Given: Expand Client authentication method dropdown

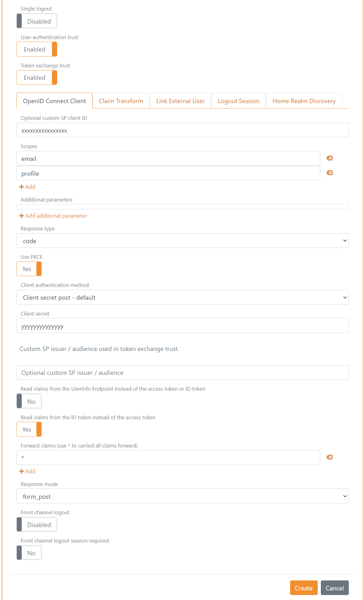Looking at the screenshot, I should click(182, 298).
